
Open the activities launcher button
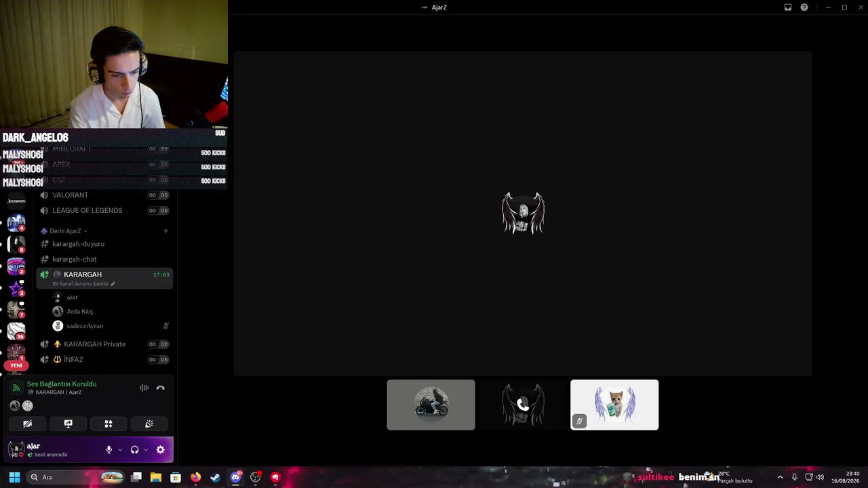[x=108, y=424]
